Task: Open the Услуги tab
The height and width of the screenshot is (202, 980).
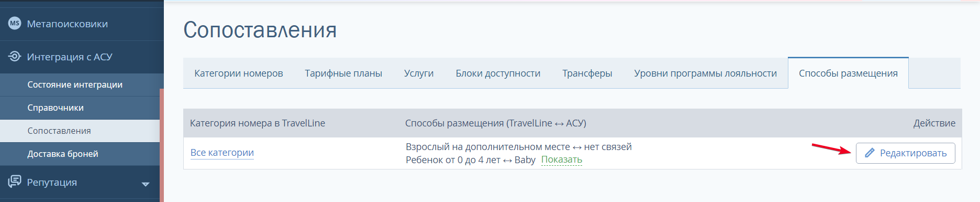Action: 419,73
